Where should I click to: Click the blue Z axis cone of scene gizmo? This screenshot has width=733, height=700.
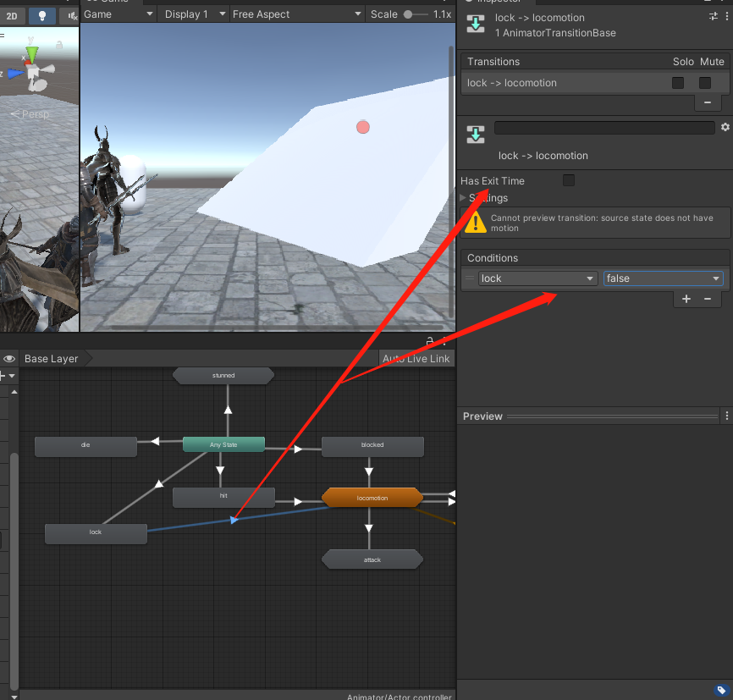click(x=15, y=74)
